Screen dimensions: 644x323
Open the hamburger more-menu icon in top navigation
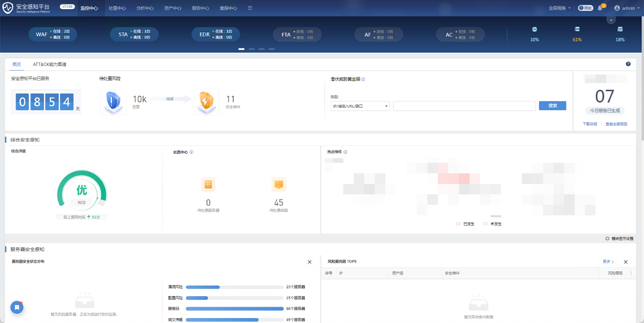249,7
